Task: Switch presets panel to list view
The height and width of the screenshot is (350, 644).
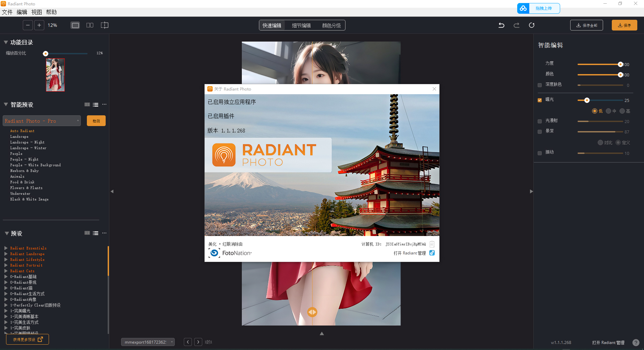Action: [96, 233]
